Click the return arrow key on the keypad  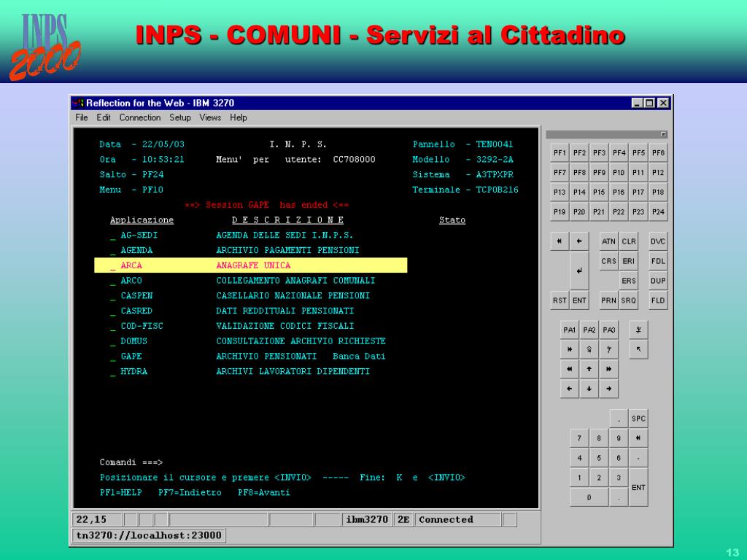(579, 271)
